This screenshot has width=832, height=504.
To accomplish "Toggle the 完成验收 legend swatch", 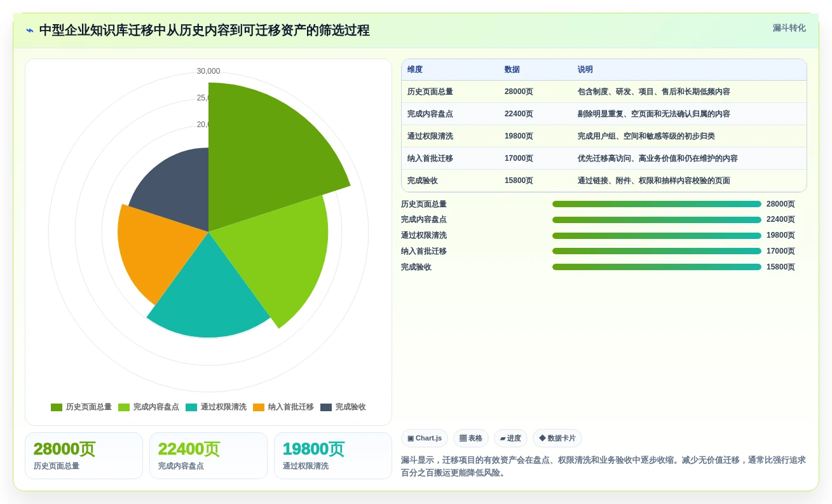I will [326, 407].
